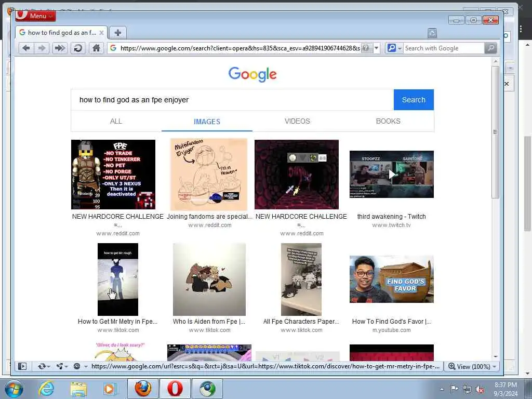
Task: Open the clock showing 8:37 PM
Action: (x=506, y=389)
